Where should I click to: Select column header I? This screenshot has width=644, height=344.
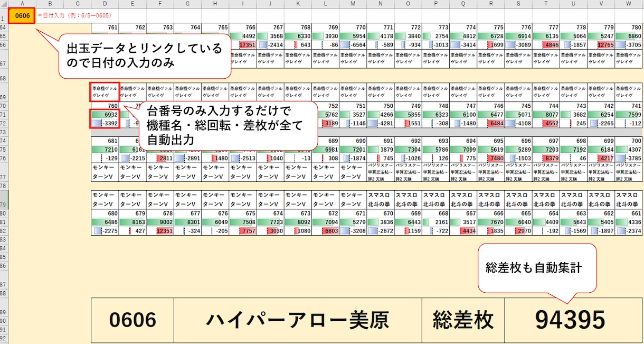pyautogui.click(x=243, y=4)
